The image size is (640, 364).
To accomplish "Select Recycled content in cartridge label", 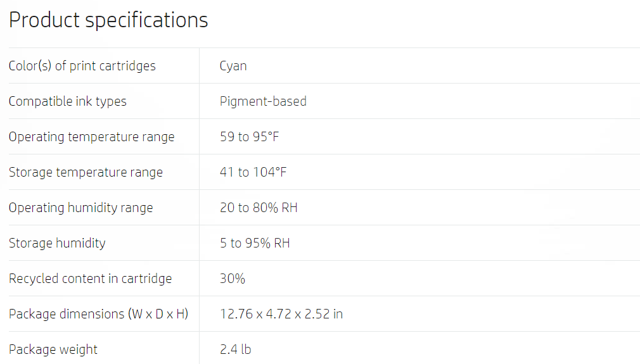I will [x=90, y=279].
